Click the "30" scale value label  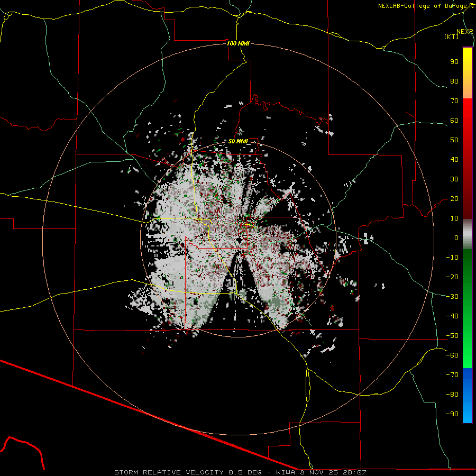click(x=454, y=179)
